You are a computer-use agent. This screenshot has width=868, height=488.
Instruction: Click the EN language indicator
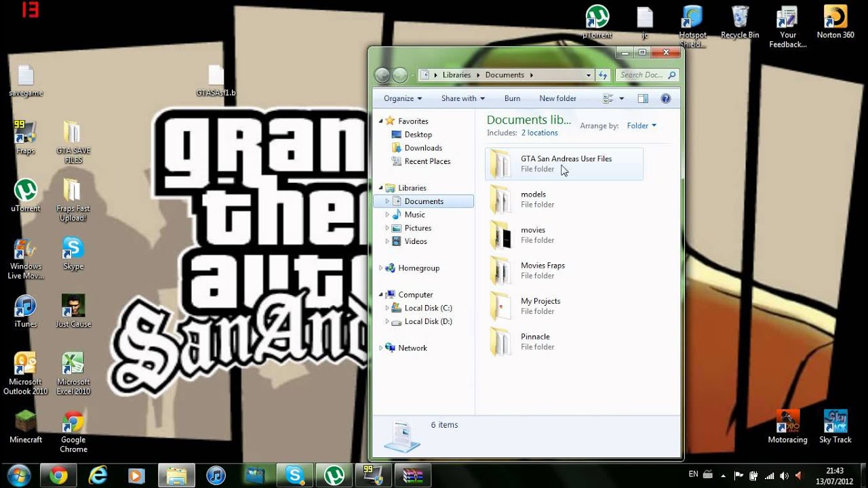point(693,474)
